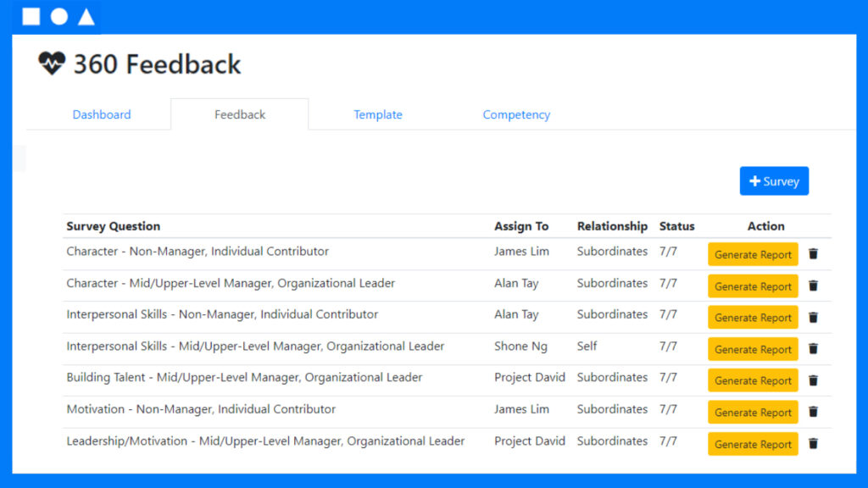Click the white triangle icon in top bar
Image resolution: width=868 pixels, height=488 pixels.
(x=86, y=17)
